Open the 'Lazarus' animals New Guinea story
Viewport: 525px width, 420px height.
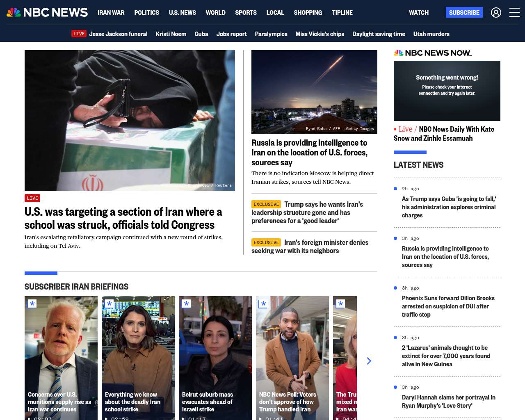(446, 356)
